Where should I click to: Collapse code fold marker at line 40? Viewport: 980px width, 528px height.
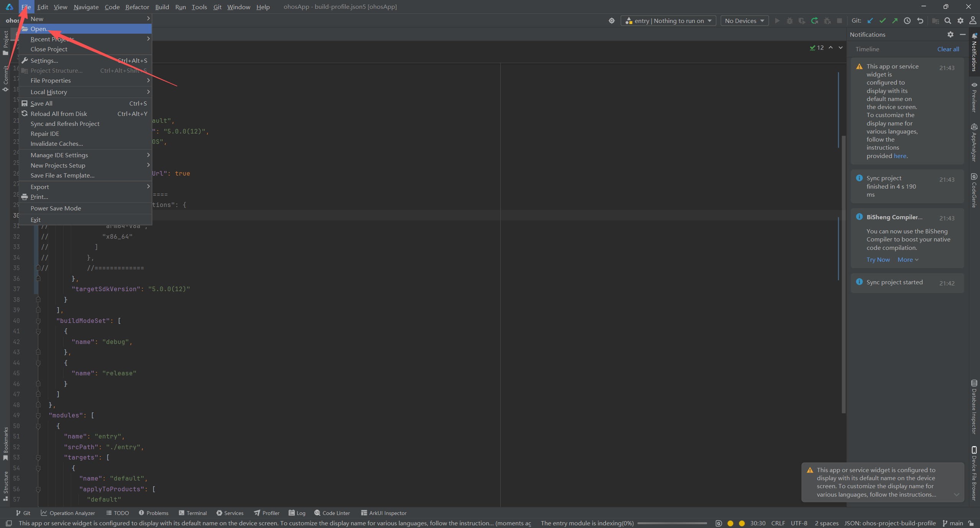[38, 321]
